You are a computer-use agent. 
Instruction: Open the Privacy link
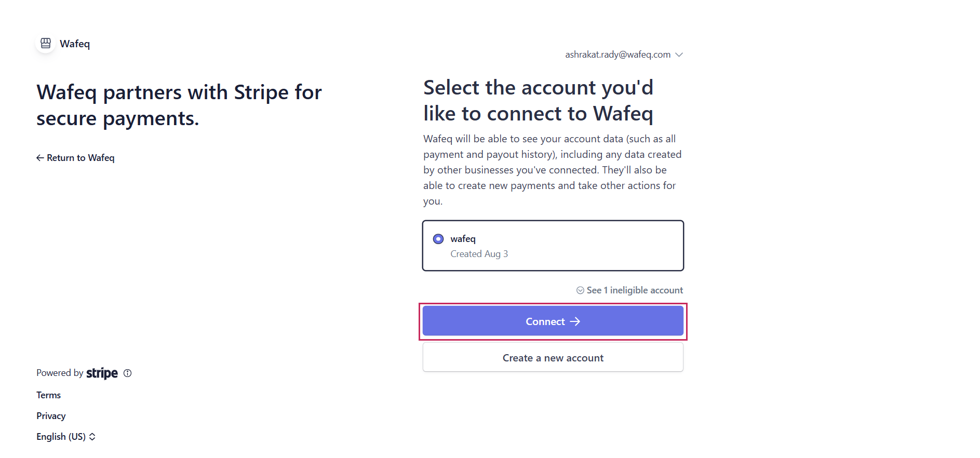point(51,416)
